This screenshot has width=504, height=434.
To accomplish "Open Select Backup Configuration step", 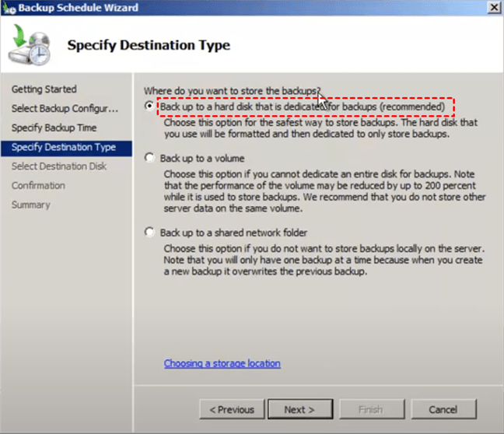I will (x=65, y=108).
